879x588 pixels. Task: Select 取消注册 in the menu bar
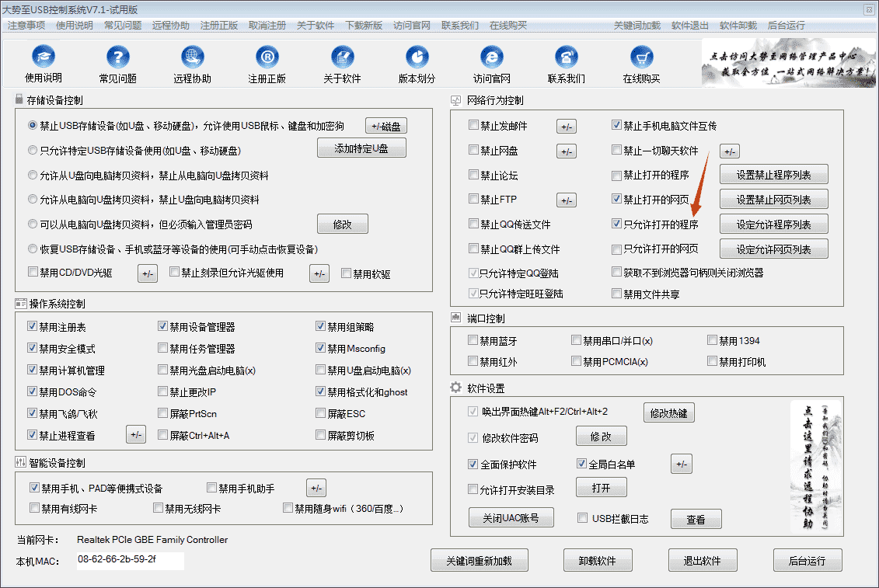tap(267, 25)
